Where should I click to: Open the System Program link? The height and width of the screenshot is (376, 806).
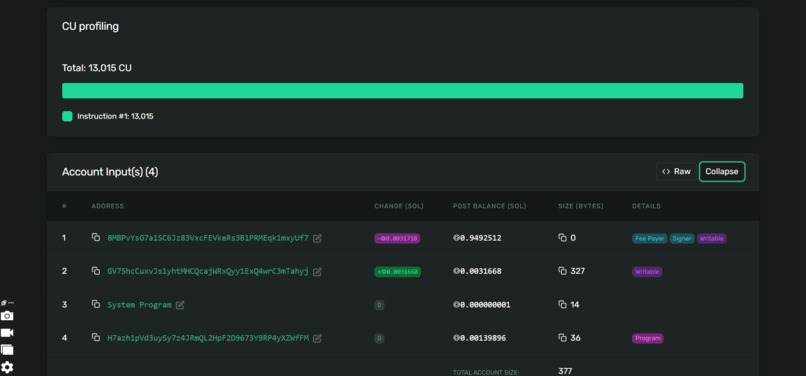(x=139, y=305)
